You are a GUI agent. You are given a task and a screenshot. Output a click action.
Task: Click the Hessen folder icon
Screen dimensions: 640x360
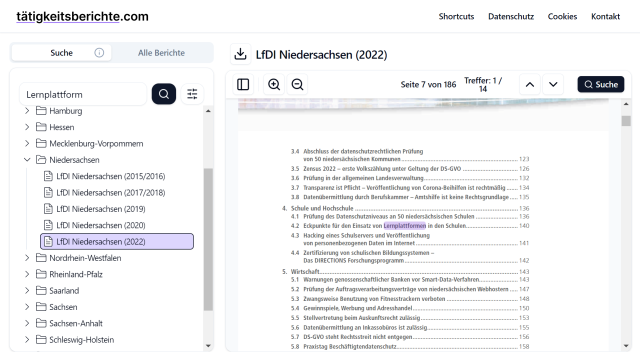(41, 127)
